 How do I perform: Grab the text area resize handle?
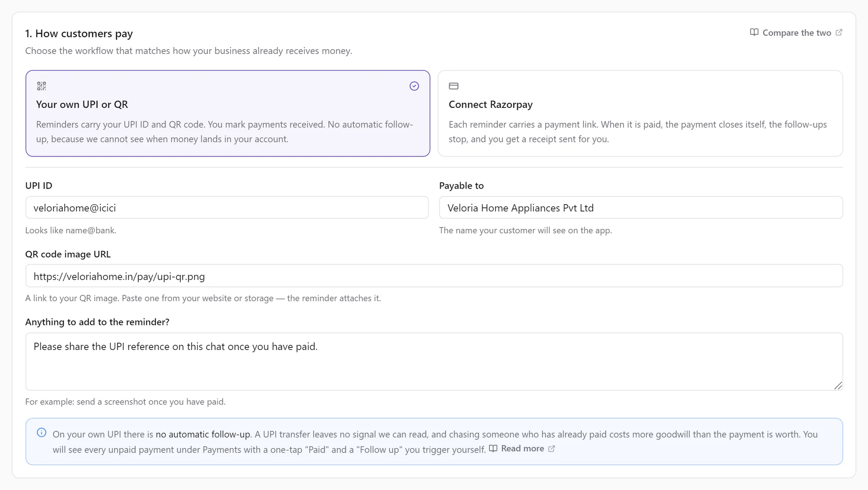838,385
